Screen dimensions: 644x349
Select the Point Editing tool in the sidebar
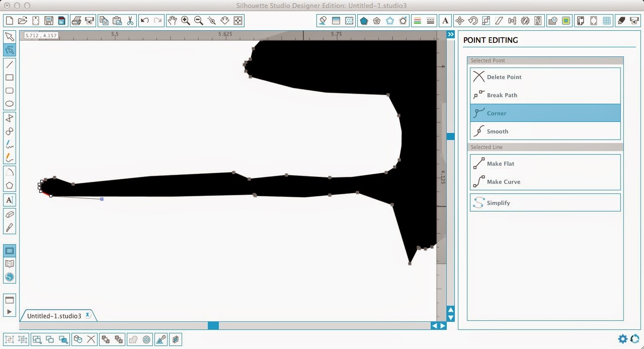coord(10,50)
